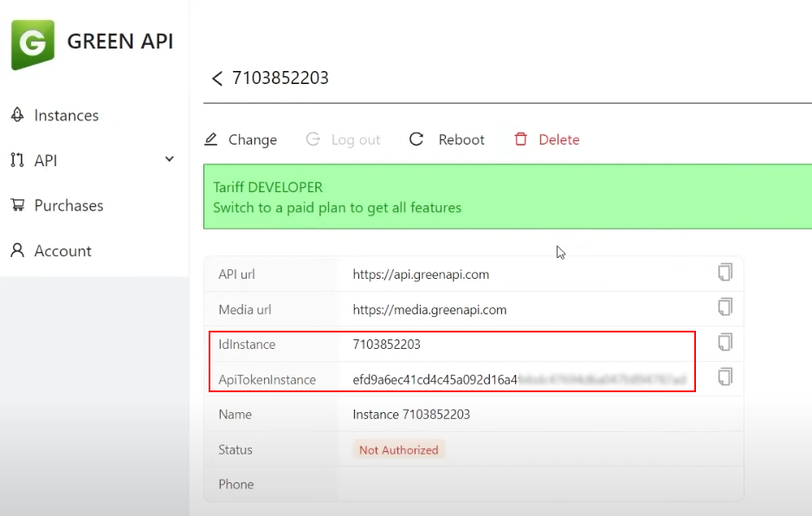
Task: Click the Reboot circular arrow icon
Action: [416, 139]
